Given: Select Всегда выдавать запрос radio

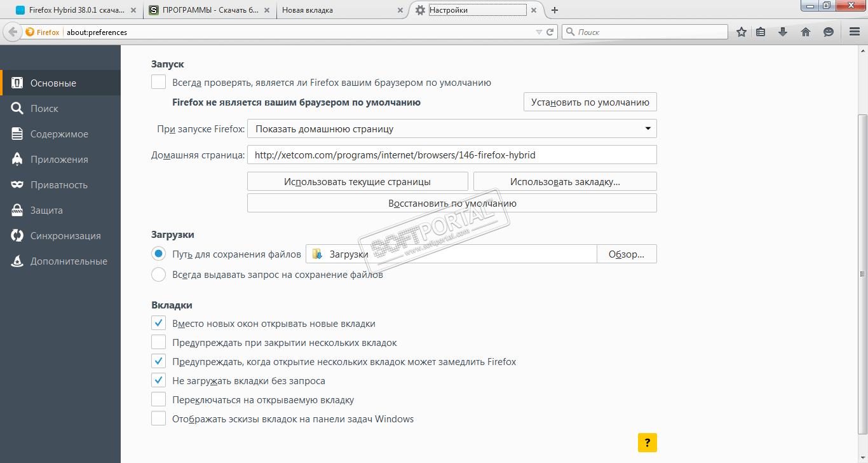Looking at the screenshot, I should [x=158, y=275].
